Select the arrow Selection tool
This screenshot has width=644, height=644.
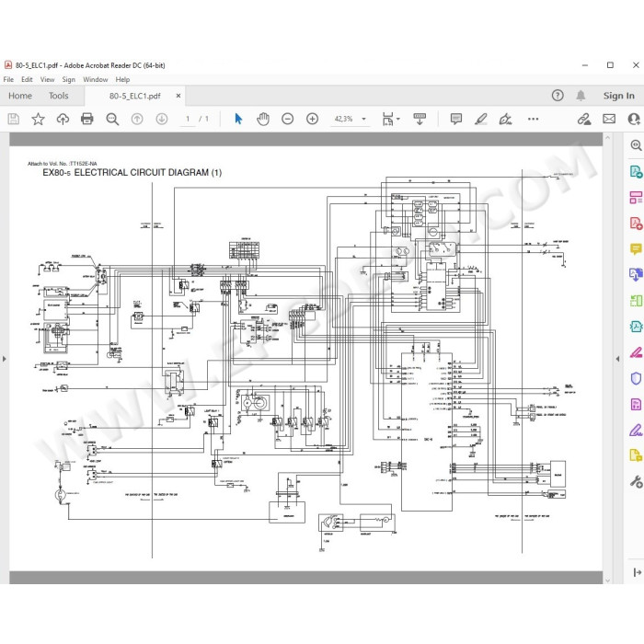point(238,119)
